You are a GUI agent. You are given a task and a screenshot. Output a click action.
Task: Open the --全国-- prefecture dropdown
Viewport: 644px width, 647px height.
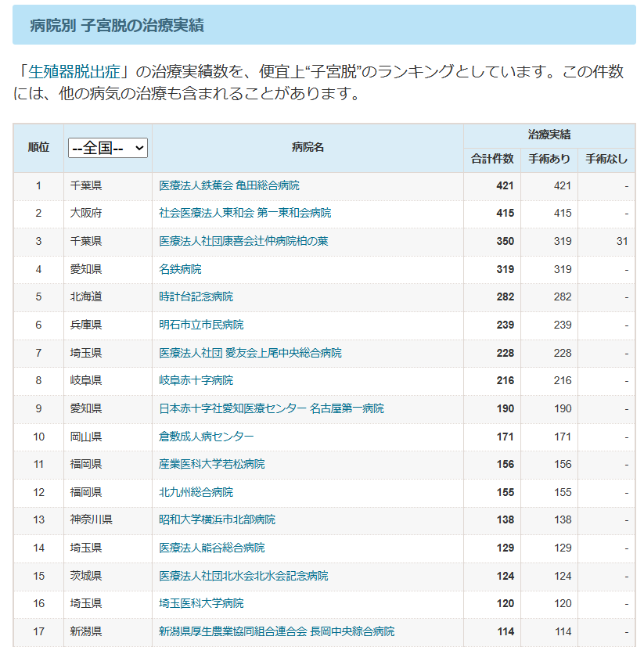coord(108,148)
